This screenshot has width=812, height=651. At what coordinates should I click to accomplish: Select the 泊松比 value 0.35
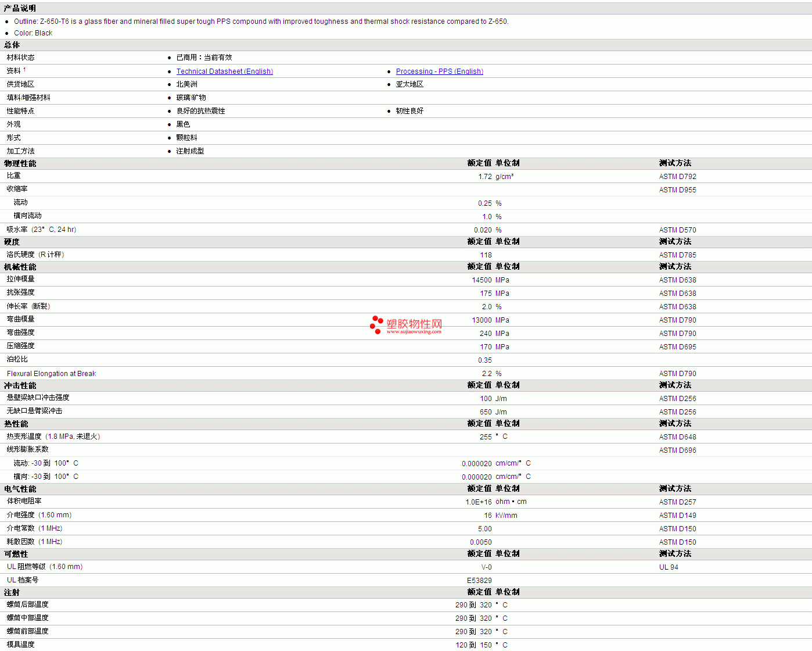coord(485,360)
